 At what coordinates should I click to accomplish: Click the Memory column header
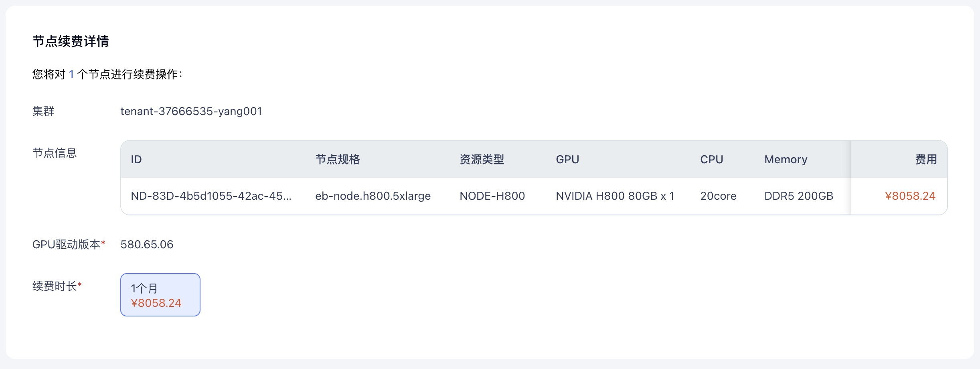pos(786,160)
